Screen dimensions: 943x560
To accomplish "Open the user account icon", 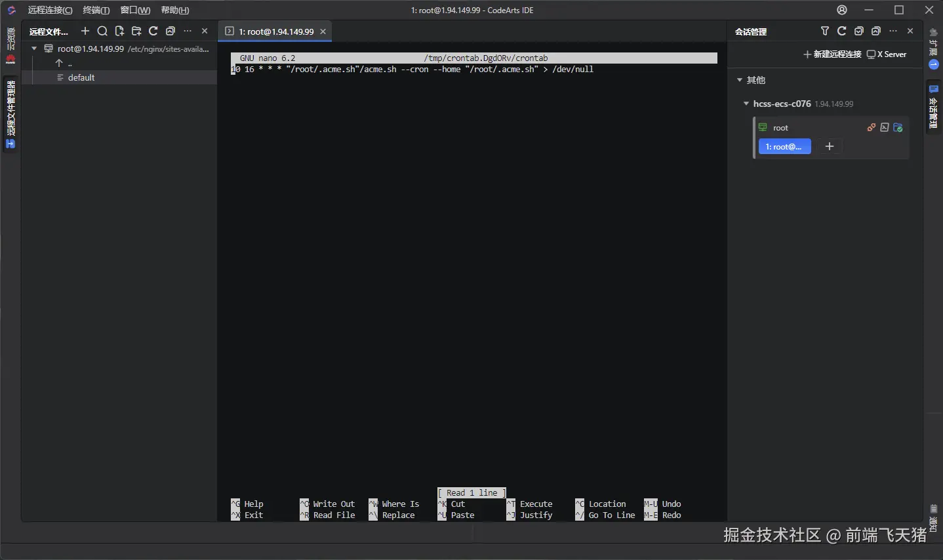I will (x=842, y=10).
